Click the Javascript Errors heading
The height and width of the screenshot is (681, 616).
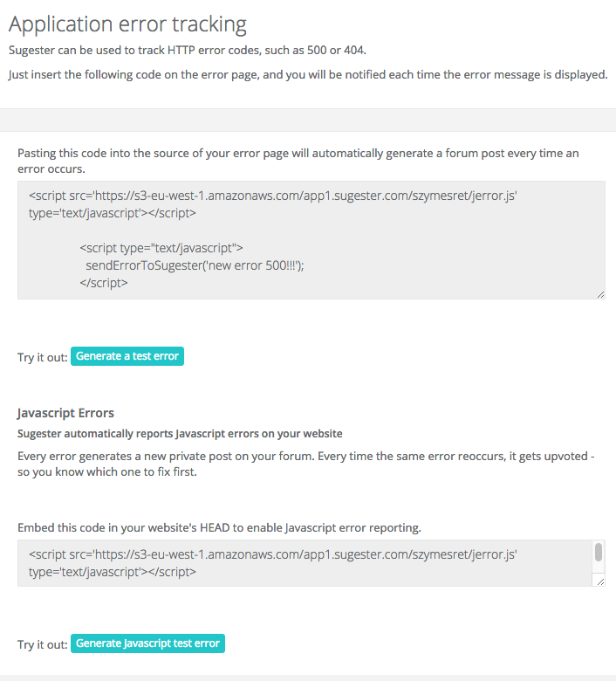(x=65, y=413)
